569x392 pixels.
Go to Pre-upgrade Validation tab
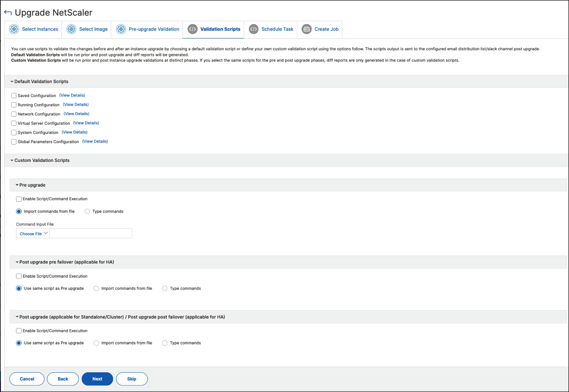(147, 29)
